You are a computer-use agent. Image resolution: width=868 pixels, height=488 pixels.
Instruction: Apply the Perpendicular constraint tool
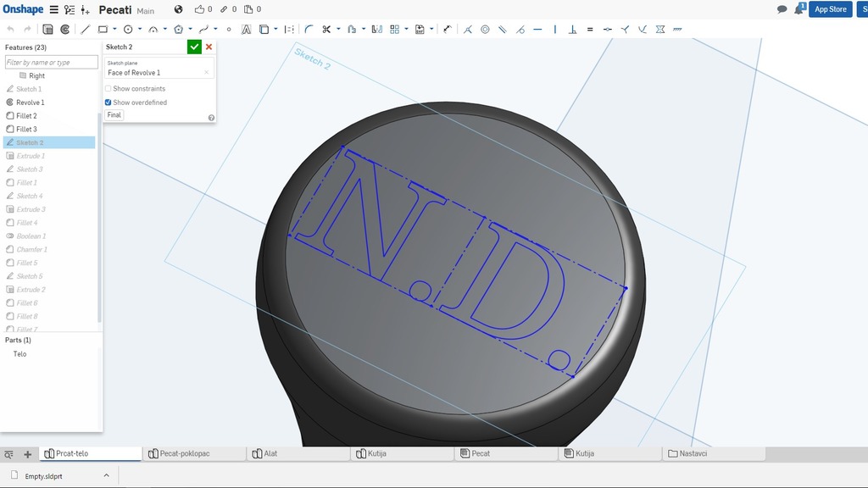click(x=572, y=29)
